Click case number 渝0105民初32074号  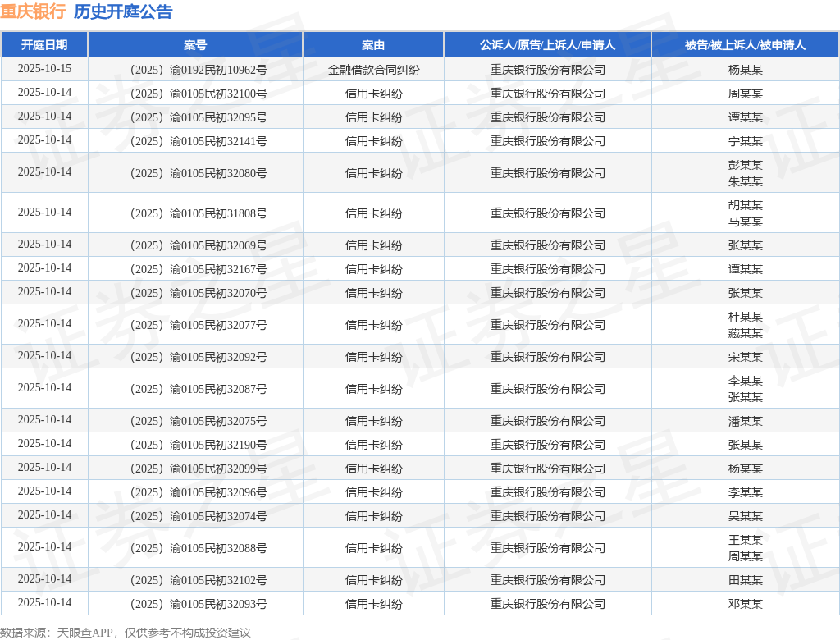pyautogui.click(x=218, y=516)
